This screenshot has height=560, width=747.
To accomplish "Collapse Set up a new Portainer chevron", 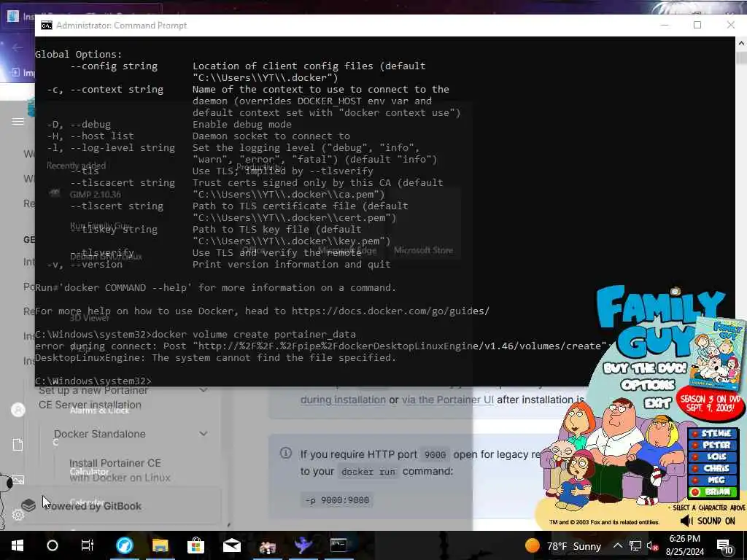I will pos(204,390).
